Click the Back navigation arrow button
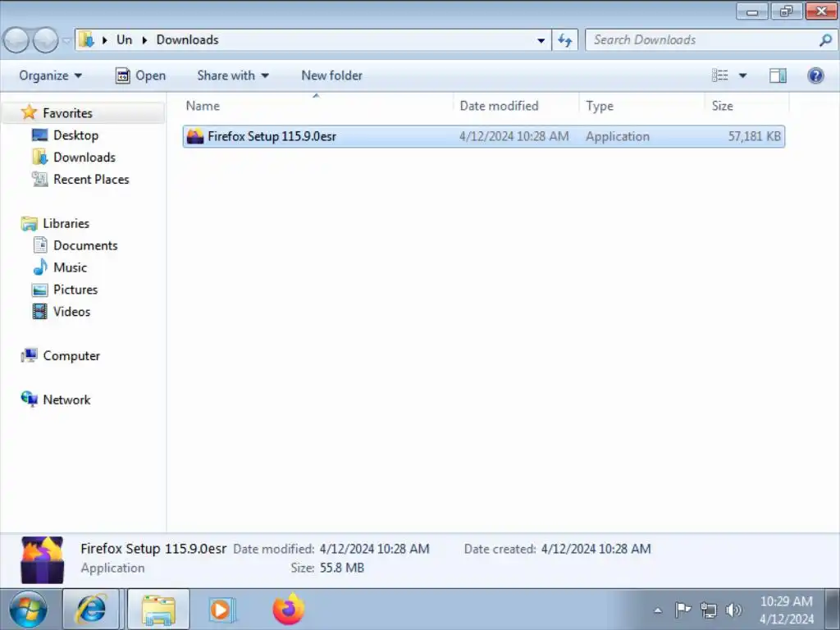 [16, 40]
